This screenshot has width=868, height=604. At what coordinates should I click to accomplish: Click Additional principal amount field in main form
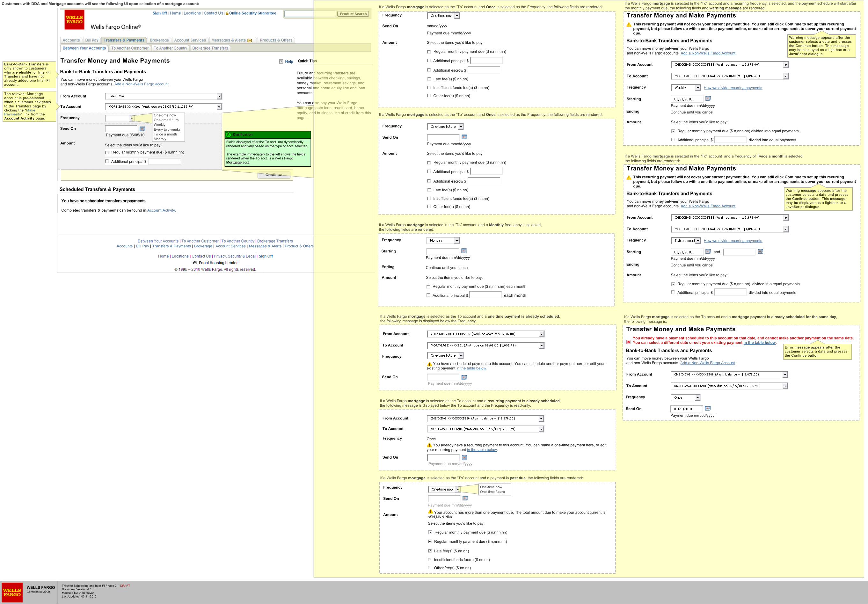coord(165,161)
